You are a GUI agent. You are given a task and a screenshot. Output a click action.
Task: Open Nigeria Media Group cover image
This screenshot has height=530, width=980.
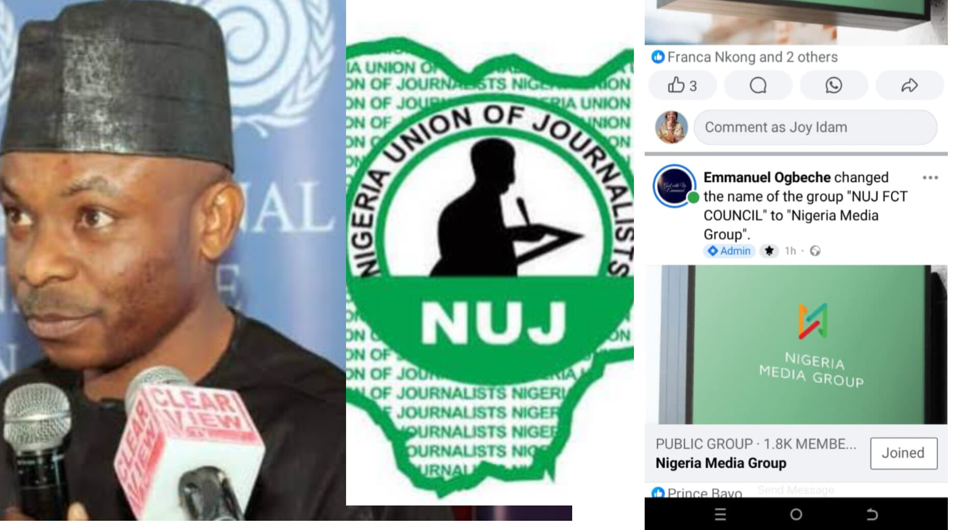pos(796,344)
